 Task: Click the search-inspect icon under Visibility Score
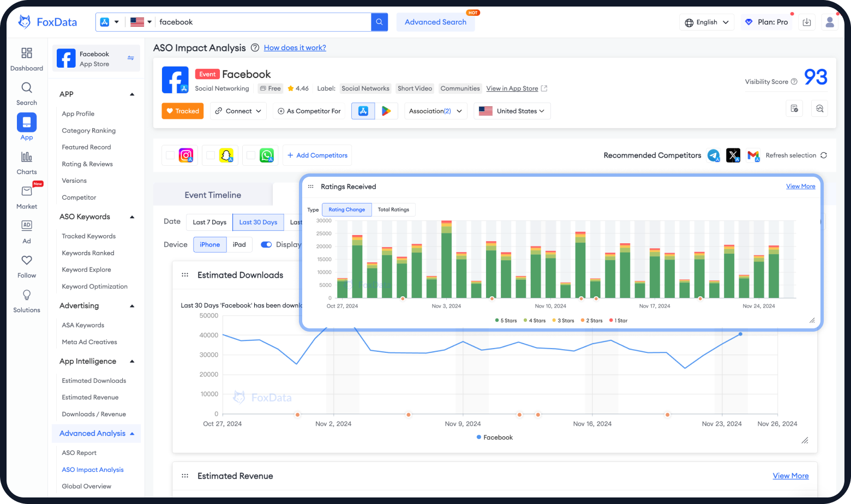tap(819, 109)
